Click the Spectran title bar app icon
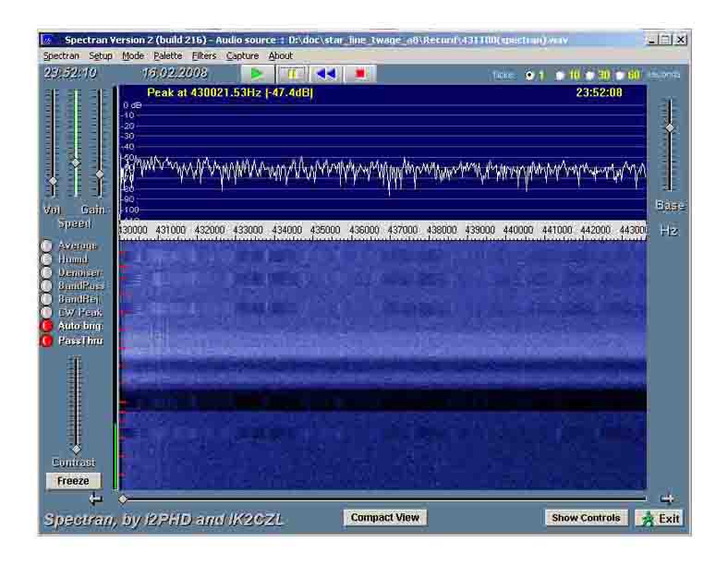728x565 pixels. click(48, 41)
